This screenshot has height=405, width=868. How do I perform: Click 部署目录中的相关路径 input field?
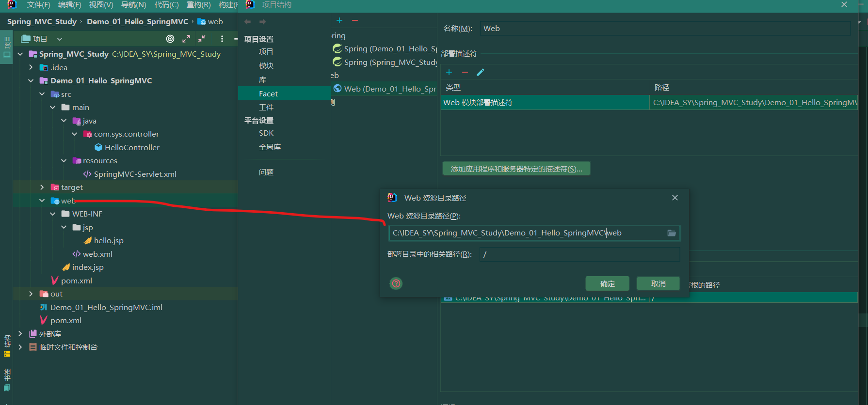580,254
